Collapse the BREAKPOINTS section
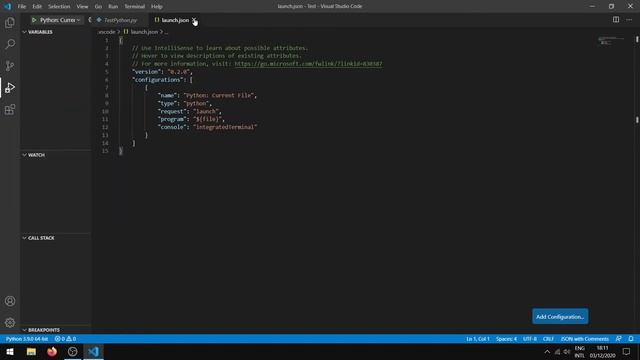This screenshot has height=360, width=640. (56, 330)
